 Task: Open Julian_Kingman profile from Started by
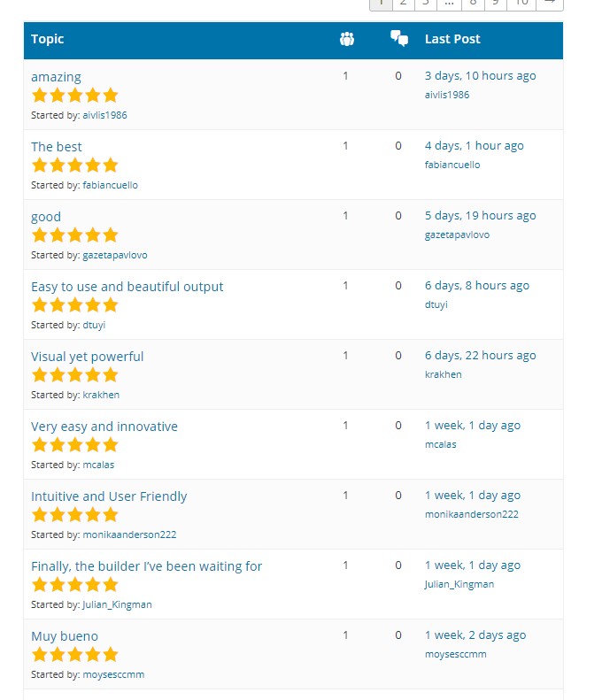point(117,605)
